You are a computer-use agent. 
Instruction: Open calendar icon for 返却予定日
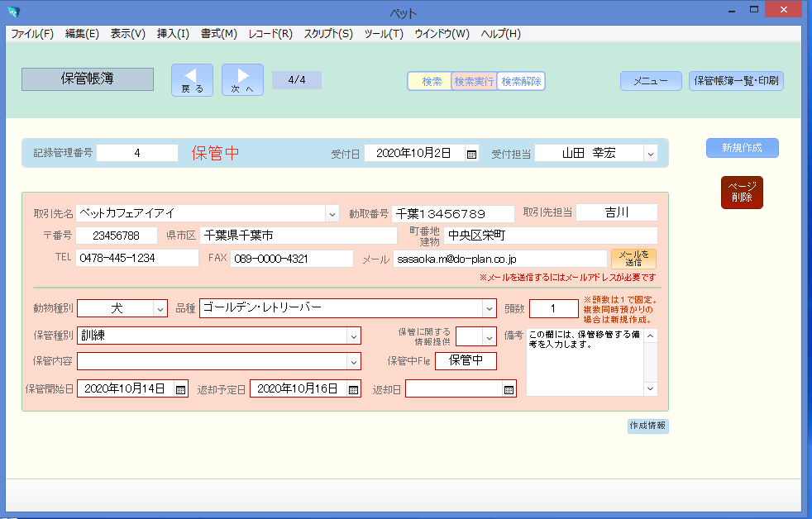click(x=353, y=389)
